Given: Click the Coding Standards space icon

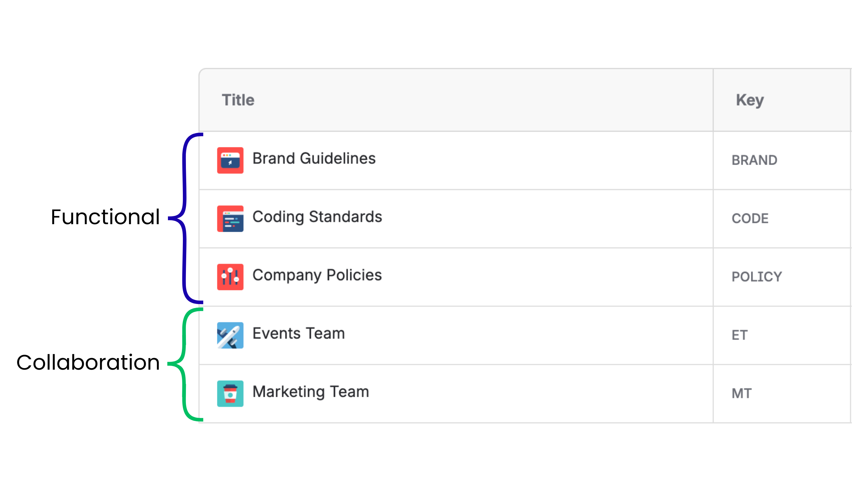Looking at the screenshot, I should pos(230,219).
